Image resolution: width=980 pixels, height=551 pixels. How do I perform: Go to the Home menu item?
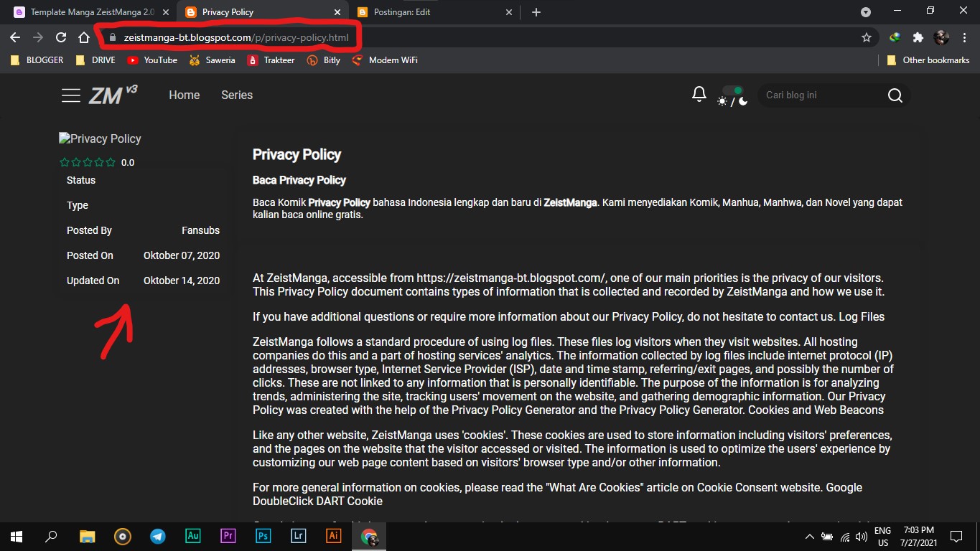185,95
